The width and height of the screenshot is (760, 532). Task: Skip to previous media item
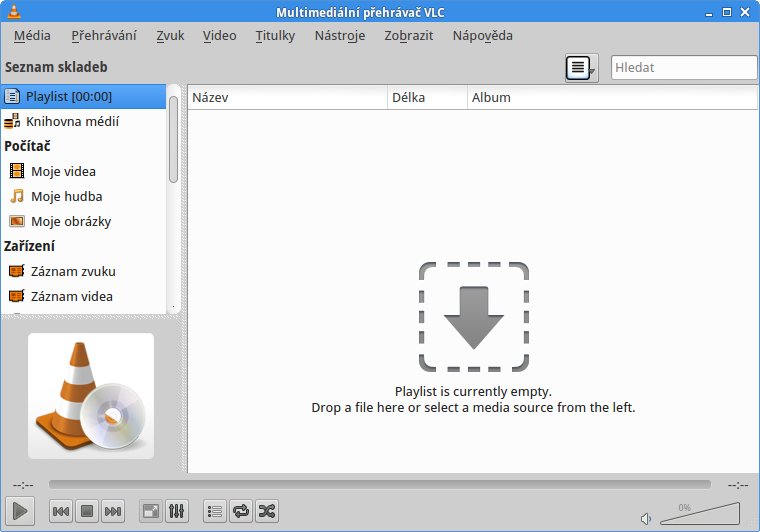pyautogui.click(x=61, y=511)
